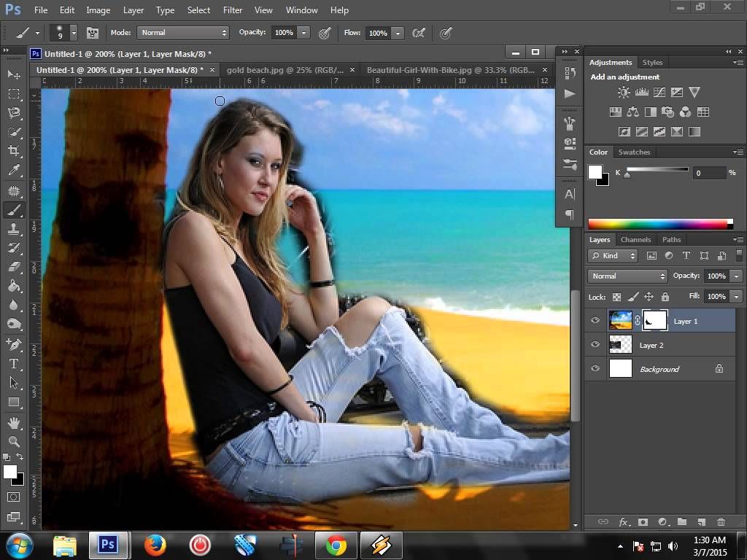
Task: Open the Filter menu
Action: [233, 10]
